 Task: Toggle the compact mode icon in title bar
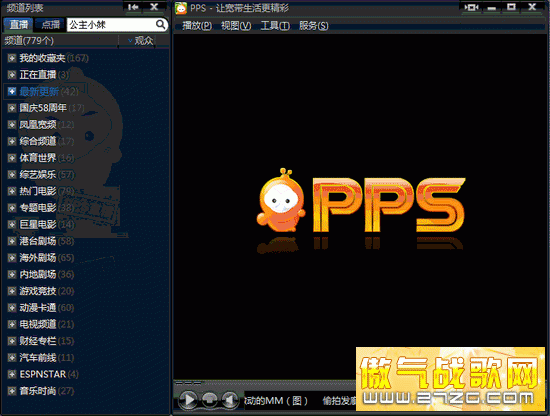click(471, 7)
